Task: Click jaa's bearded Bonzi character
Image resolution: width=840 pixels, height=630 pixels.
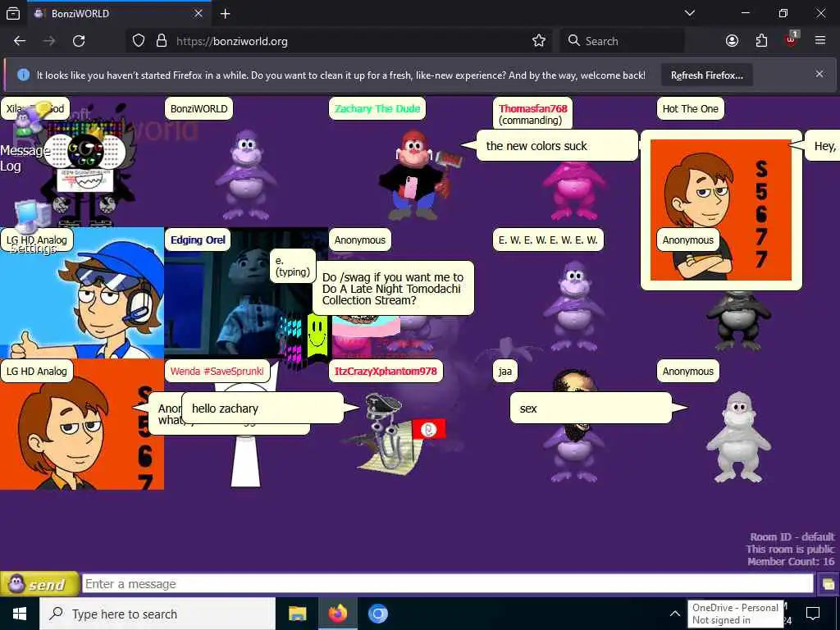Action: [x=574, y=426]
